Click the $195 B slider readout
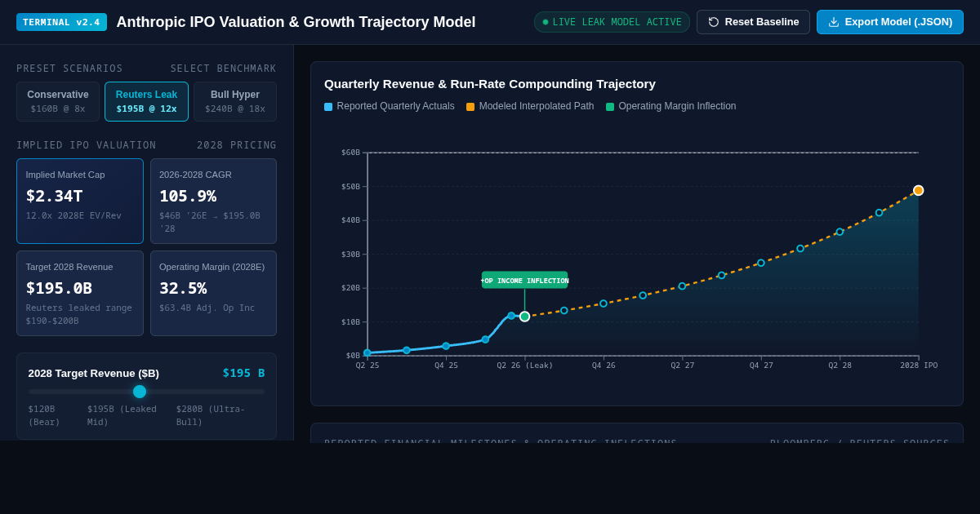 (x=243, y=373)
